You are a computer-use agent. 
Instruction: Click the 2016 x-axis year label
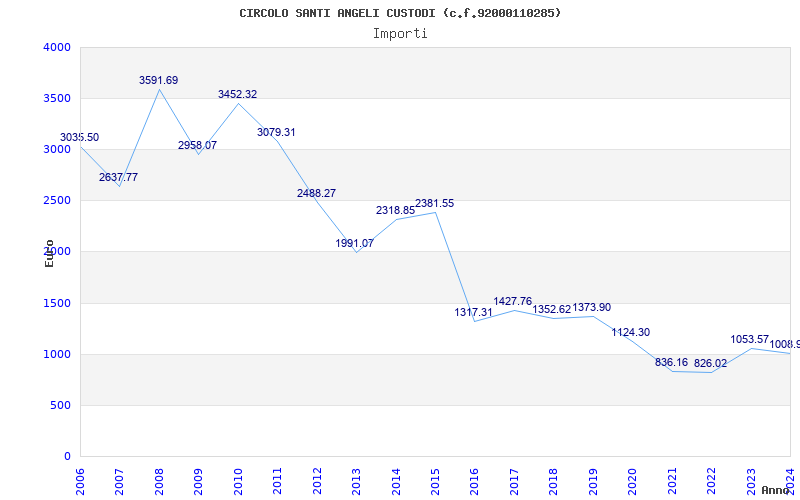click(474, 481)
